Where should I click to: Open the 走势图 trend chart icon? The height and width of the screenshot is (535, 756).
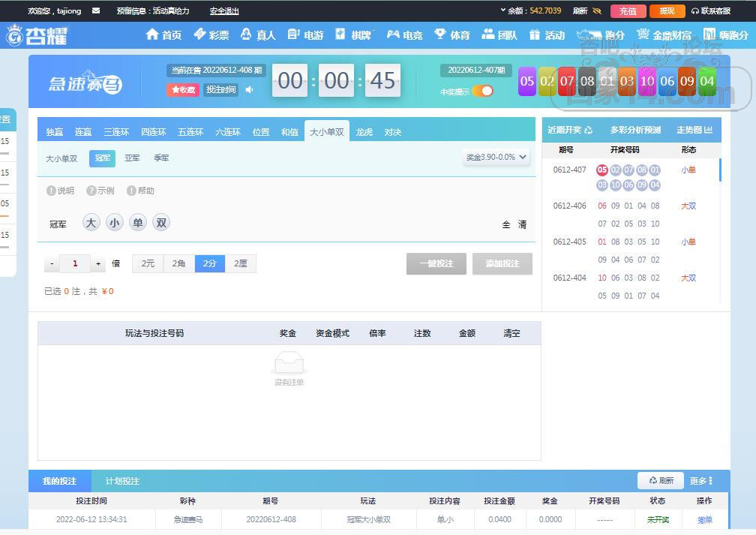708,131
